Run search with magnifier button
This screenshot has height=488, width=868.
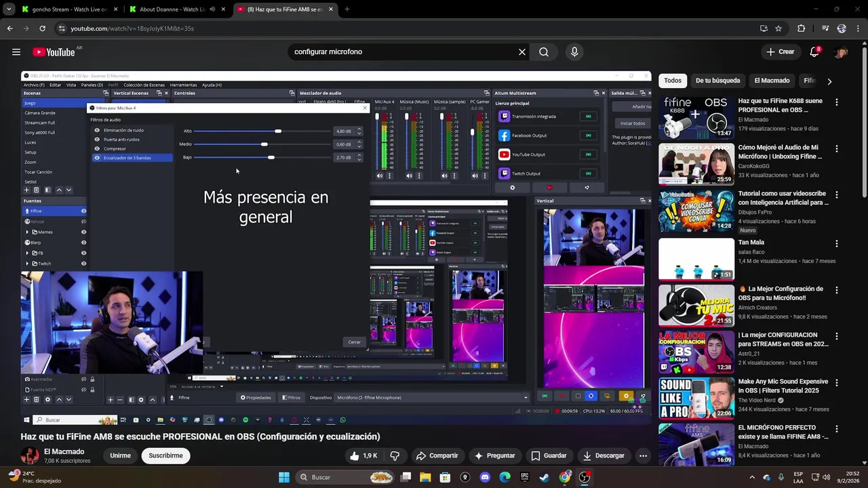point(544,52)
